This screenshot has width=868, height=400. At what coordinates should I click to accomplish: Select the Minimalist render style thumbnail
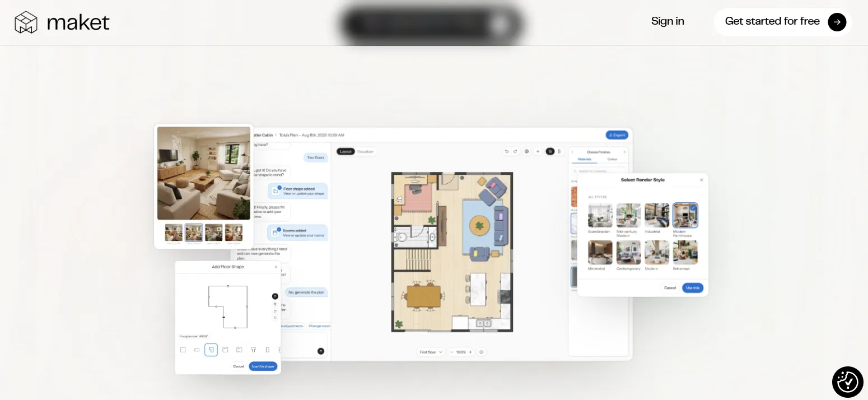click(x=600, y=252)
